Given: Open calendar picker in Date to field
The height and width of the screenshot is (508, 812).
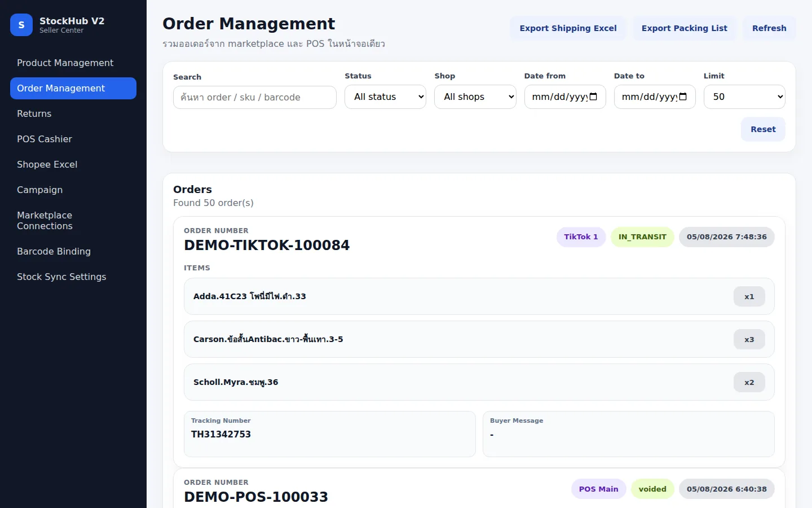Looking at the screenshot, I should click(x=683, y=97).
